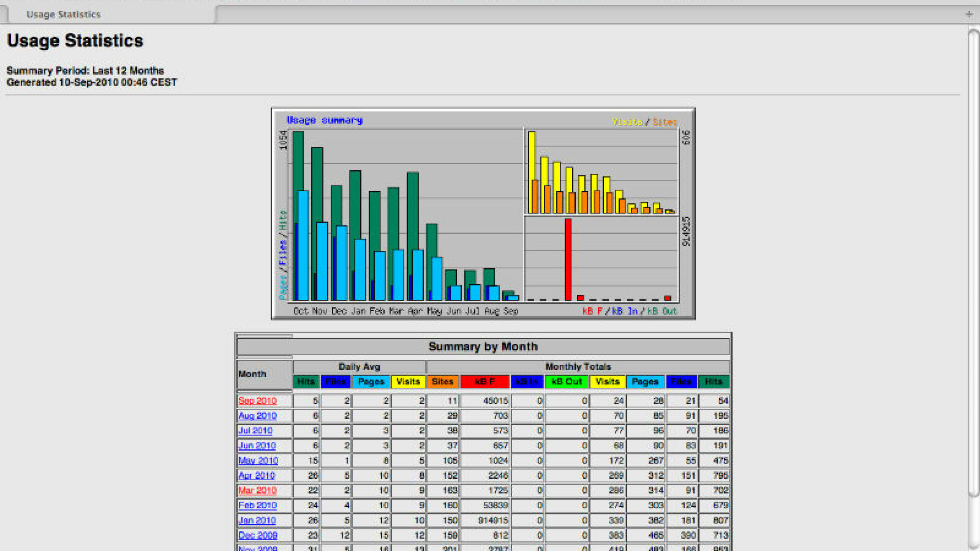This screenshot has height=551, width=980.
Task: Open a new tab with the plus button
Action: (969, 14)
